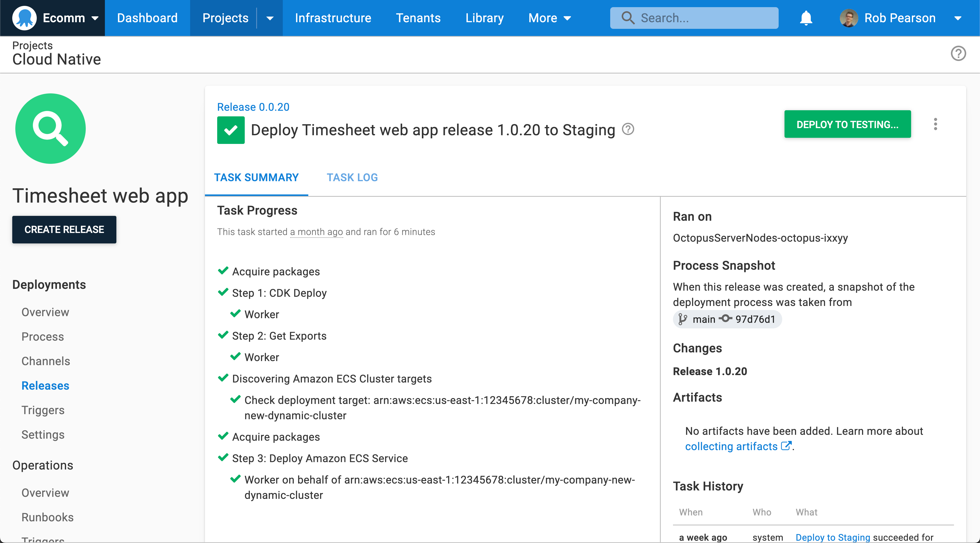Open the Releases page from the sidebar
This screenshot has width=980, height=543.
click(45, 385)
